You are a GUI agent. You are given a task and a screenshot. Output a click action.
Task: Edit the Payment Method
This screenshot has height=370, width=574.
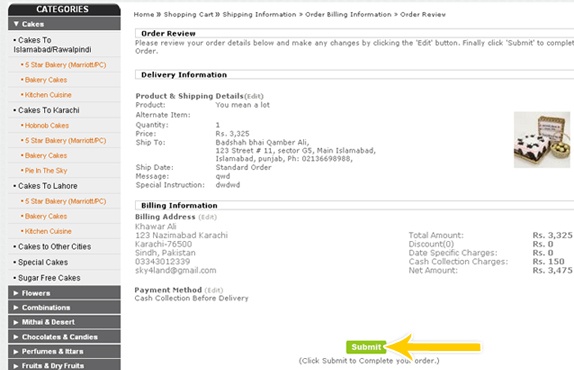pyautogui.click(x=213, y=290)
